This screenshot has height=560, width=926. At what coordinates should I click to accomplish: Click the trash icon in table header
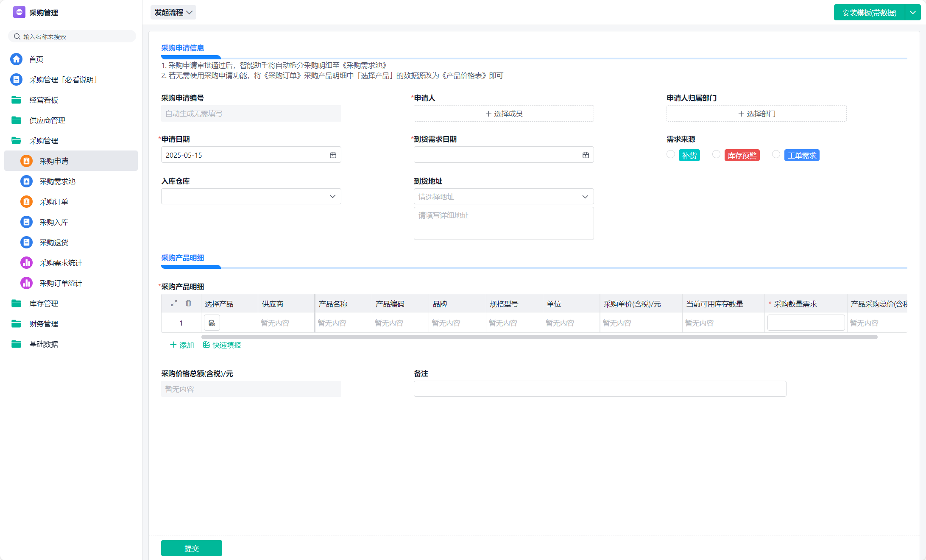tap(188, 304)
